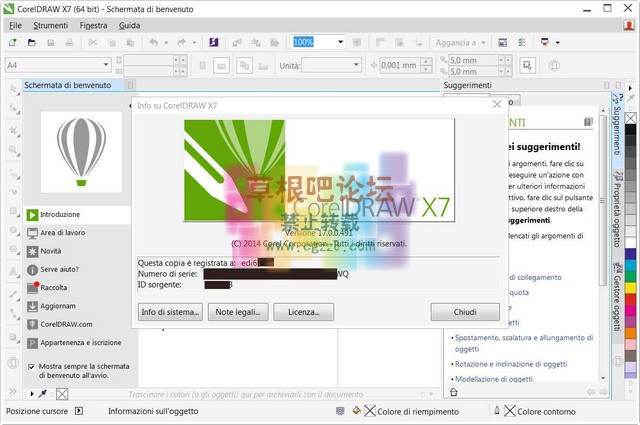Click the Save disk icon

coord(51,42)
